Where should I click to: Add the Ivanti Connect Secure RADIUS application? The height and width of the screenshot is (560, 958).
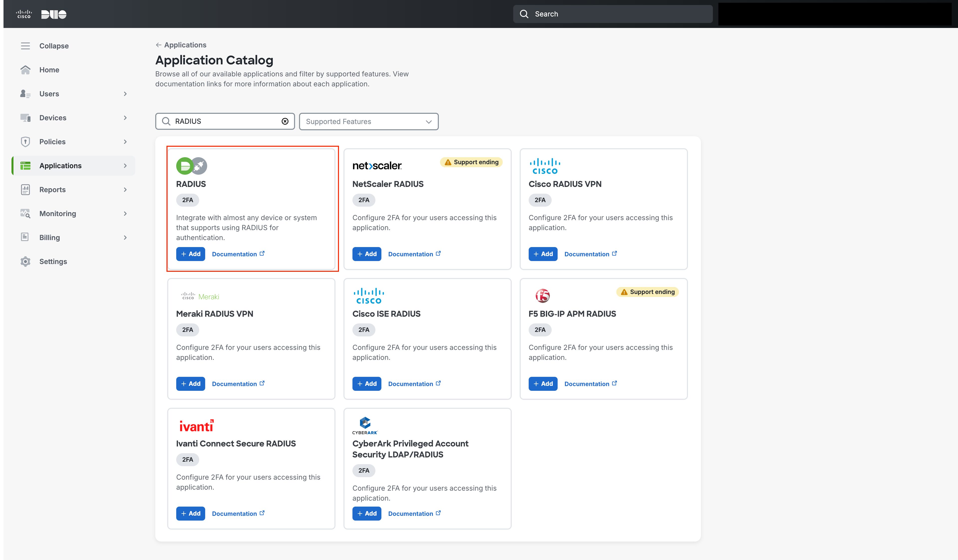click(190, 513)
